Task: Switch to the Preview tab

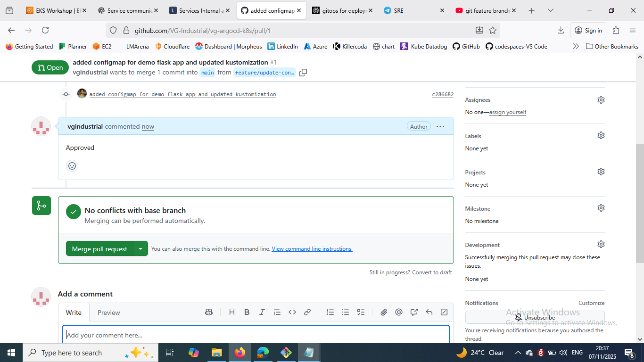Action: click(108, 313)
